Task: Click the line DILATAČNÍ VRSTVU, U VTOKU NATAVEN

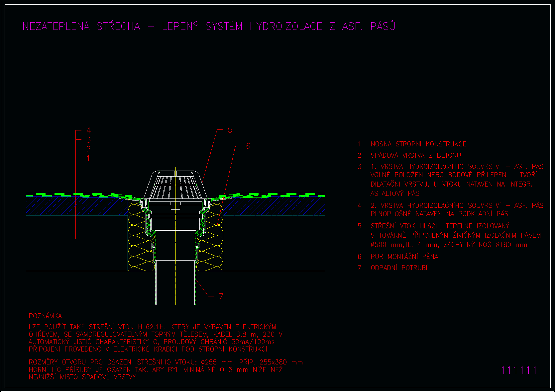Action: (x=451, y=184)
